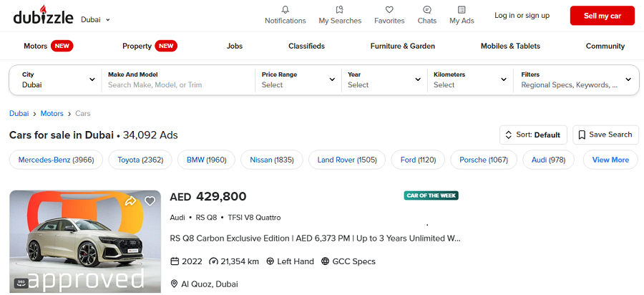Viewport: 644px width, 295px height.
Task: Click the dubizzle logo
Action: tap(43, 14)
